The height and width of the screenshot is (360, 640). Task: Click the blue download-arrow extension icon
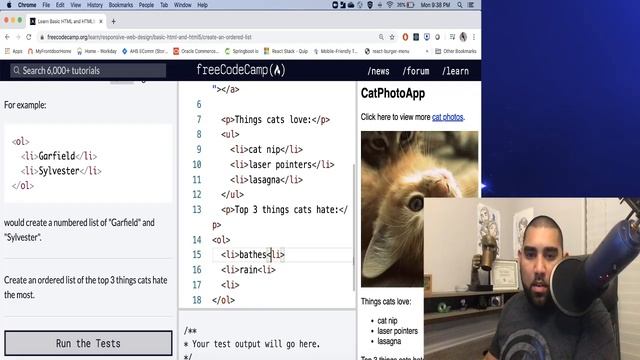[427, 37]
